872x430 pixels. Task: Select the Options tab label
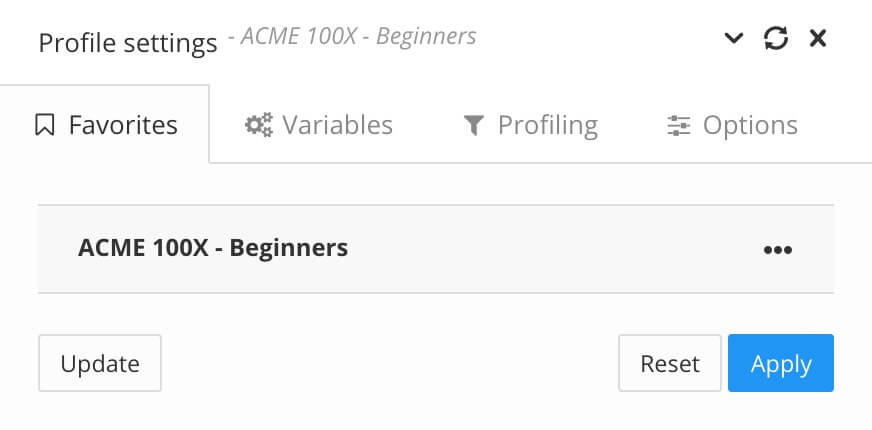point(750,126)
